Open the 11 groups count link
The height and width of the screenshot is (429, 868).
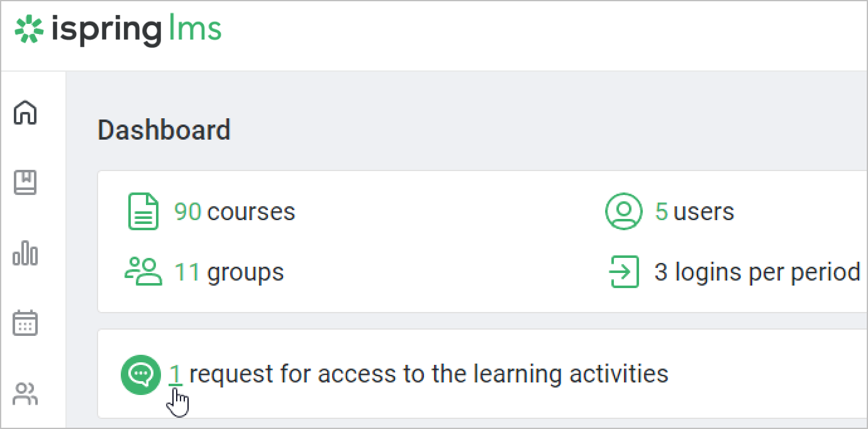coord(187,272)
